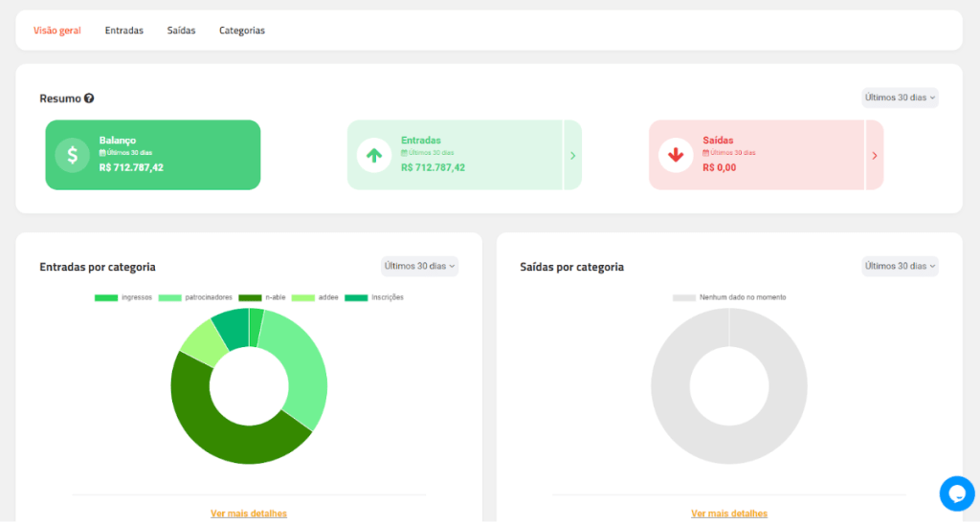Image resolution: width=980 pixels, height=524 pixels.
Task: Toggle the patrocinadores series in the legend
Action: coord(196,297)
